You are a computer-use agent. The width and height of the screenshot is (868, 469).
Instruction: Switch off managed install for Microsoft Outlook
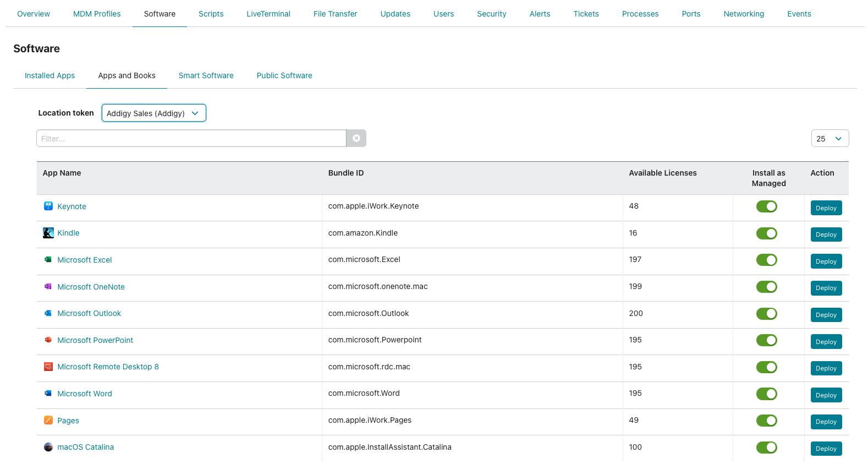point(767,314)
